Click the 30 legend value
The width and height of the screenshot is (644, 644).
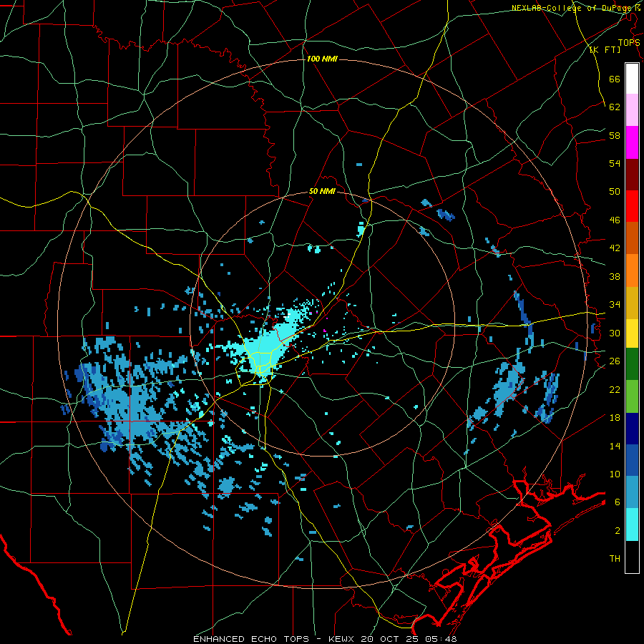click(x=615, y=333)
